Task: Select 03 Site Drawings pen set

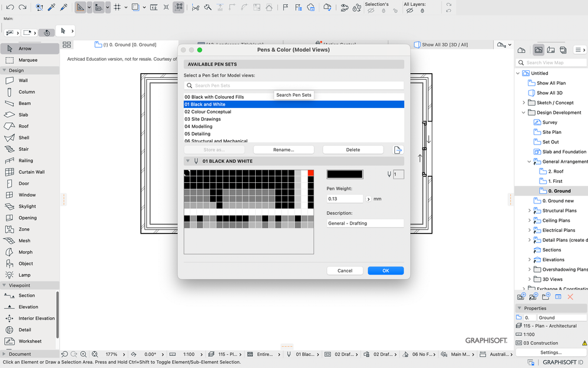Action: pos(294,119)
